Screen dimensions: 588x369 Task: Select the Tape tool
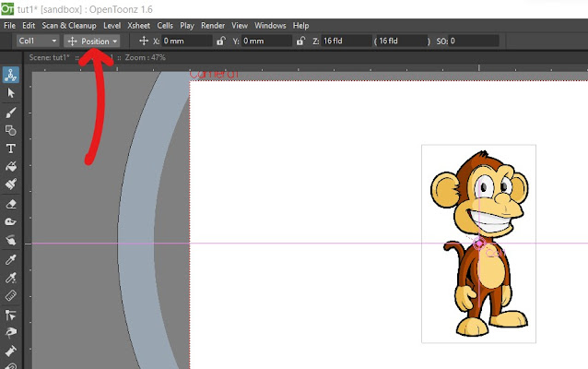click(11, 221)
